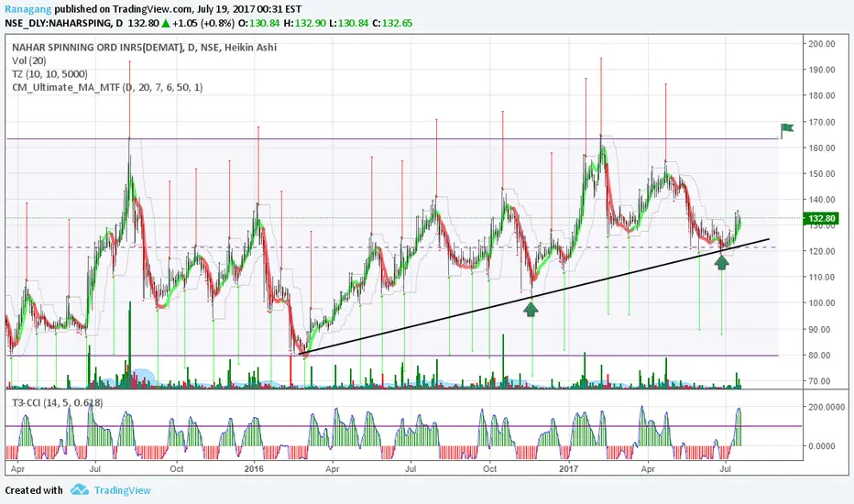Select the TZ (10, 10, 5000) indicator label
Image resolution: width=854 pixels, height=504 pixels.
tap(49, 74)
